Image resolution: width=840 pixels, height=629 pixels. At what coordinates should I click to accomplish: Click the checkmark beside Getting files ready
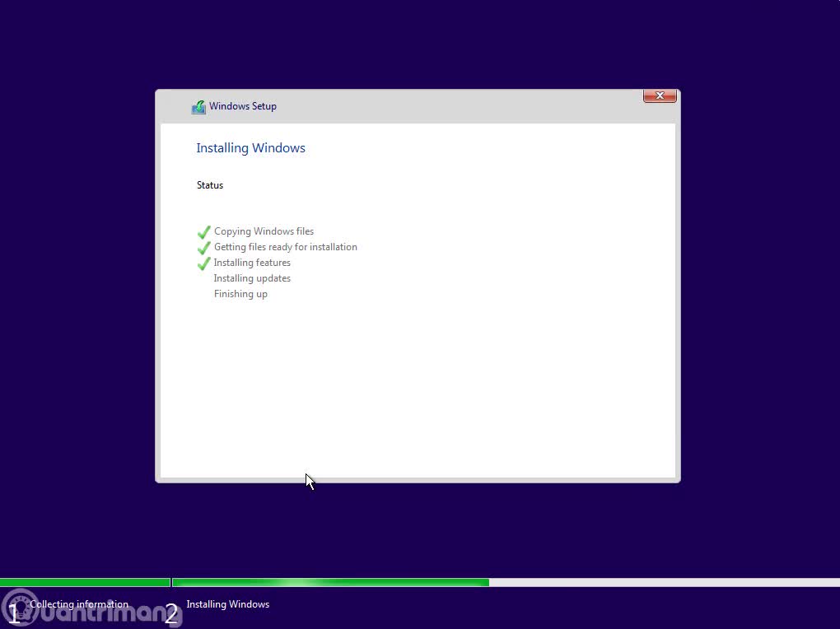204,248
